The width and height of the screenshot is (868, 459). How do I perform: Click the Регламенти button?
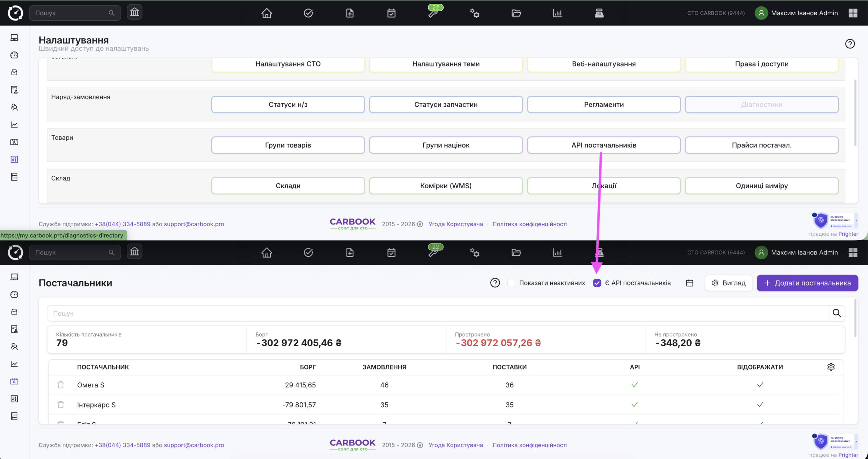[604, 104]
